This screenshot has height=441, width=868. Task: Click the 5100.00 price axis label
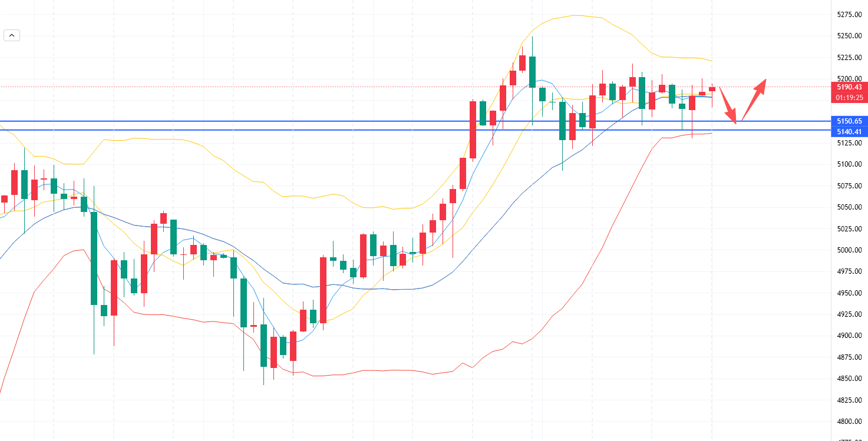click(849, 164)
